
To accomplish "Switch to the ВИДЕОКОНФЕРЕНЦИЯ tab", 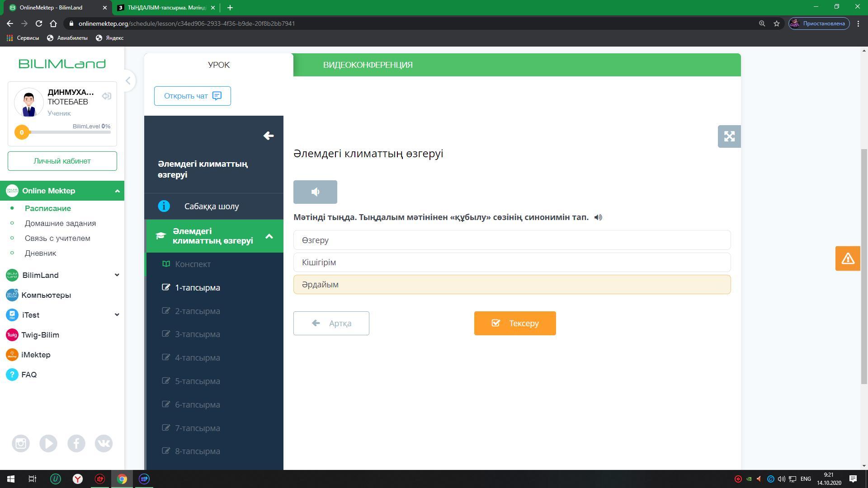I will (368, 65).
